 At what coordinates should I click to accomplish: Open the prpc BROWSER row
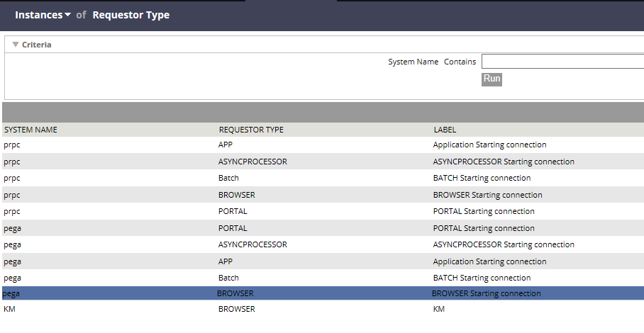(323, 195)
